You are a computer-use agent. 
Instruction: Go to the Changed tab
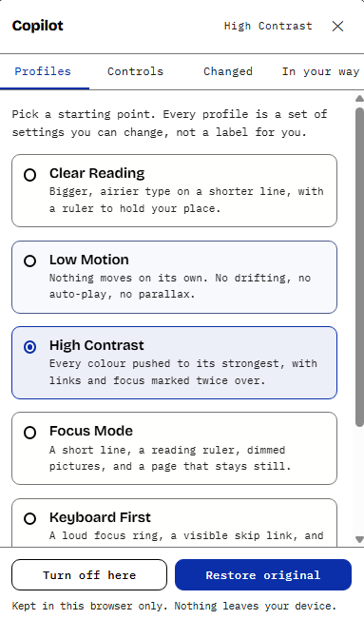[228, 71]
